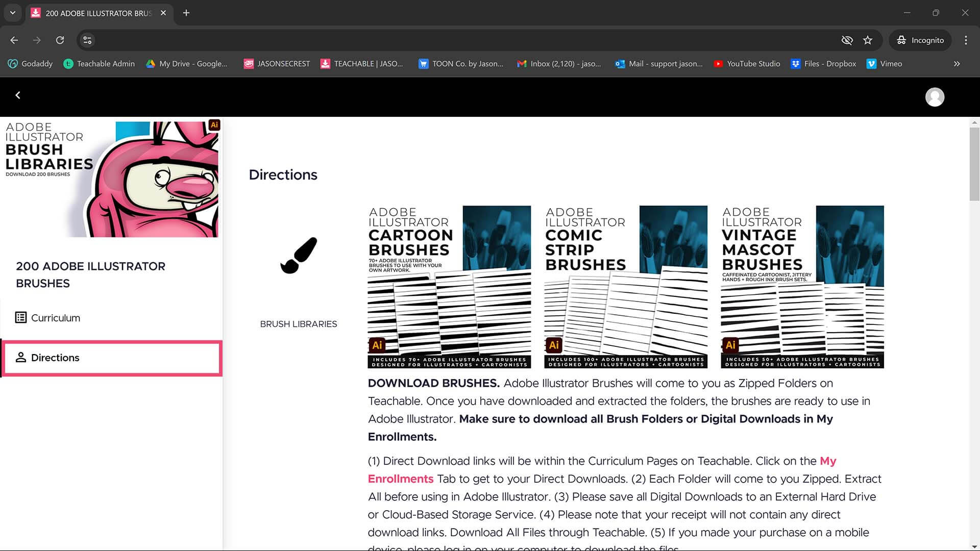
Task: Open the Vimeo bookmark
Action: pyautogui.click(x=885, y=64)
